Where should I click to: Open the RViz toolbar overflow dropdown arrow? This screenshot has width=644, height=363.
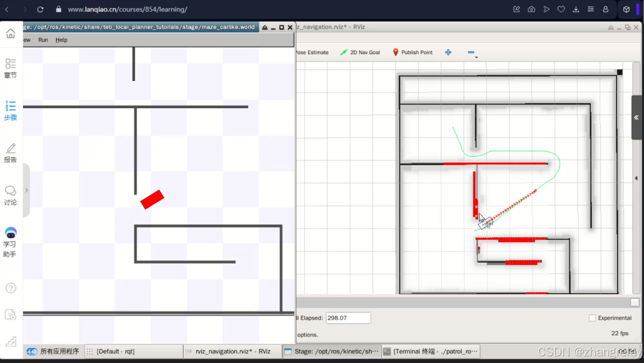(x=476, y=58)
